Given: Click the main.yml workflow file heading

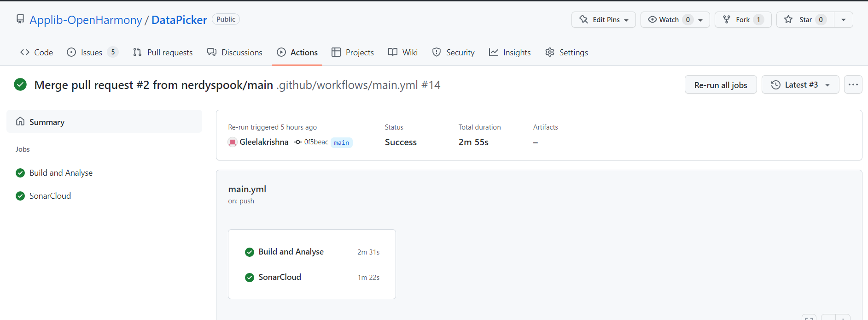Looking at the screenshot, I should [x=247, y=189].
